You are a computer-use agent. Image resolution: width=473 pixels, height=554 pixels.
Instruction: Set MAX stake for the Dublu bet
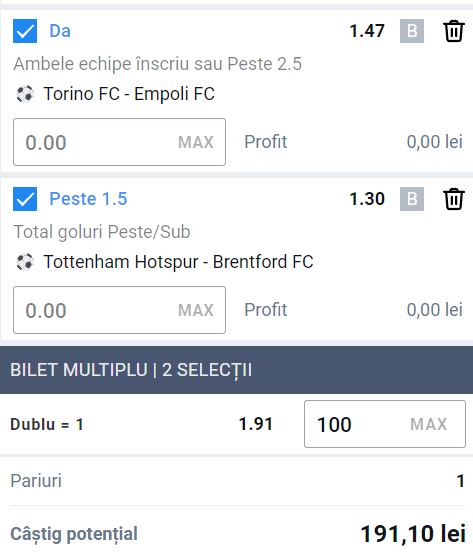coord(428,424)
